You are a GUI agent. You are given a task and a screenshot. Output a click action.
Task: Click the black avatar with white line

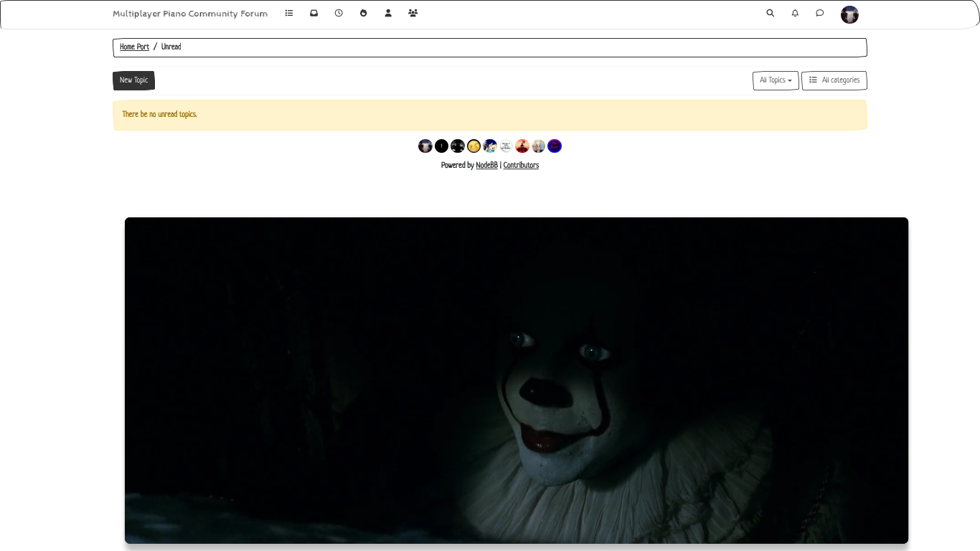tap(441, 146)
